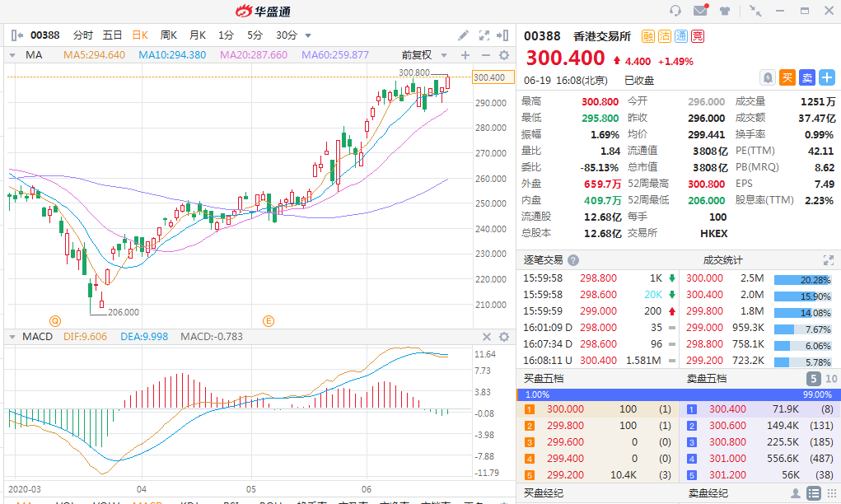Add stock to watchlist with plus button
The image size is (841, 504).
pyautogui.click(x=826, y=77)
